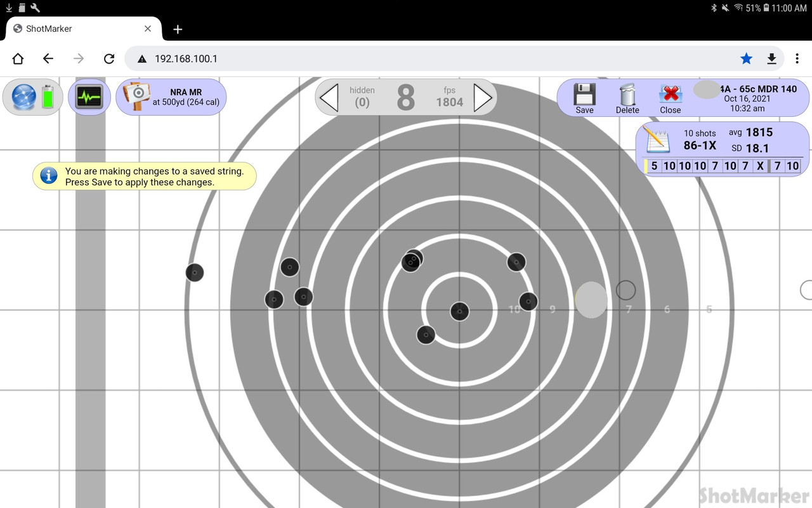This screenshot has height=508, width=812.
Task: Click the browser forward arrow
Action: 79,58
